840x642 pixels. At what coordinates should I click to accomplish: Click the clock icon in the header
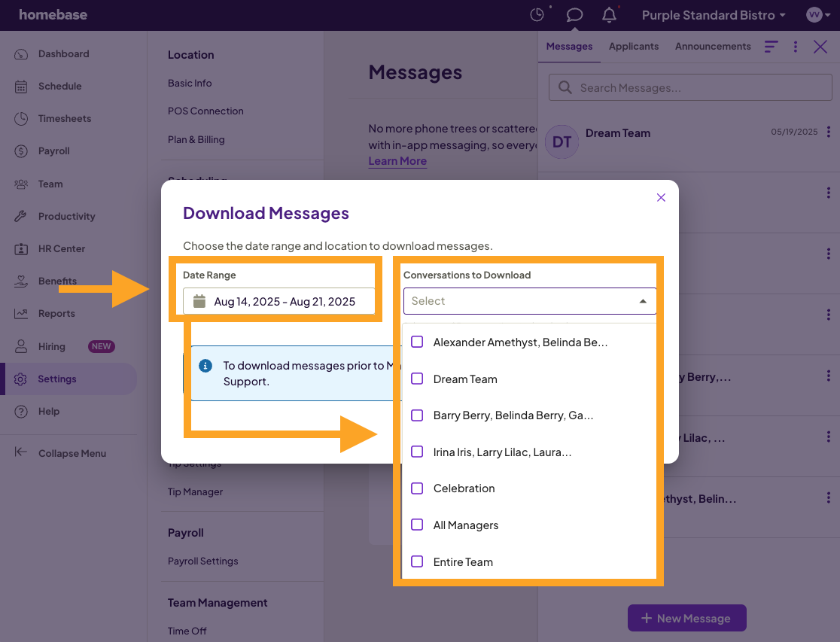(537, 14)
